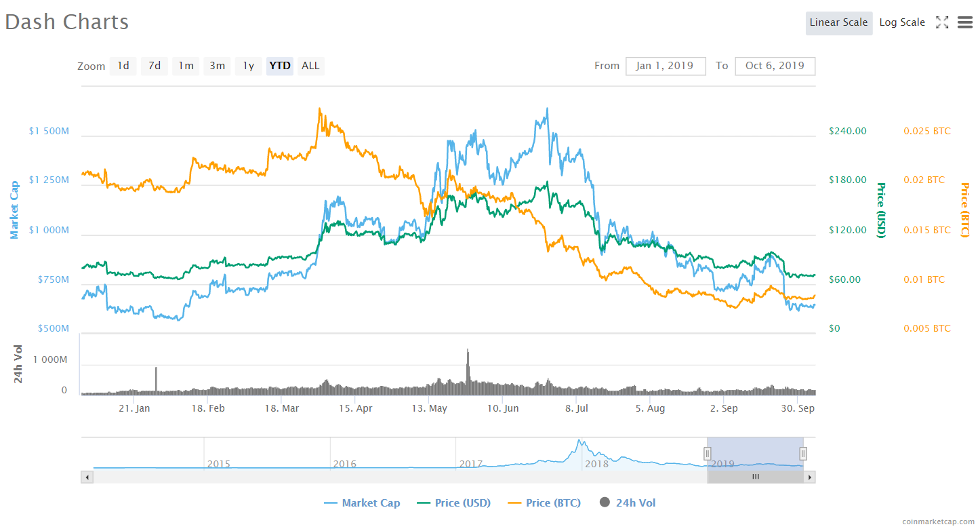This screenshot has height=531, width=980.
Task: Zoom chart to 1y
Action: tap(249, 66)
